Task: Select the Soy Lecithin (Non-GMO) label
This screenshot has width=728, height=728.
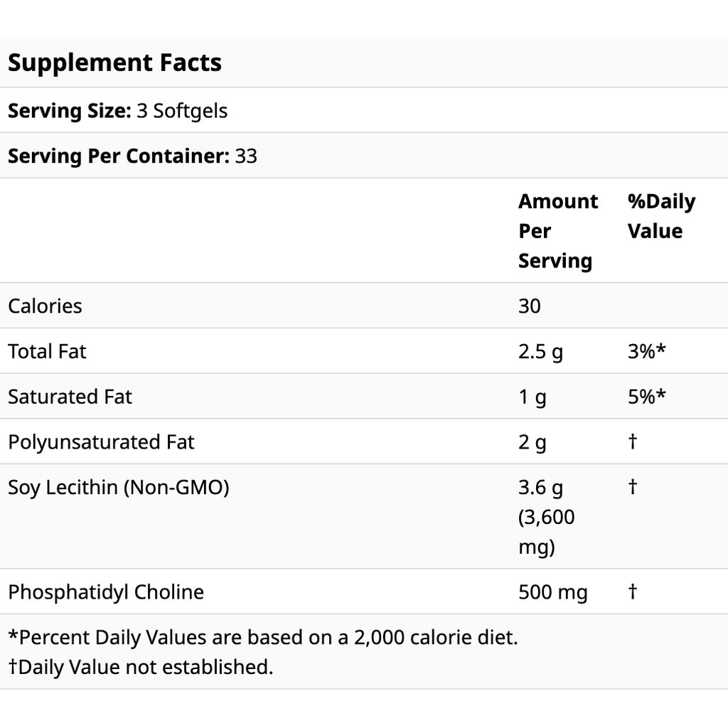Action: 119,488
